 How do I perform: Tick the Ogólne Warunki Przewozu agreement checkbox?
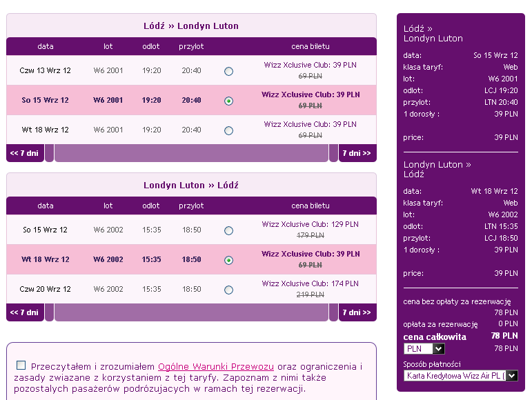21,365
